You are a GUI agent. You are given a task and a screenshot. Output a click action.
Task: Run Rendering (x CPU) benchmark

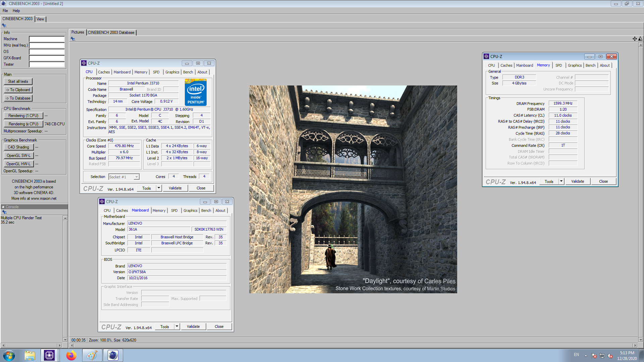point(23,124)
